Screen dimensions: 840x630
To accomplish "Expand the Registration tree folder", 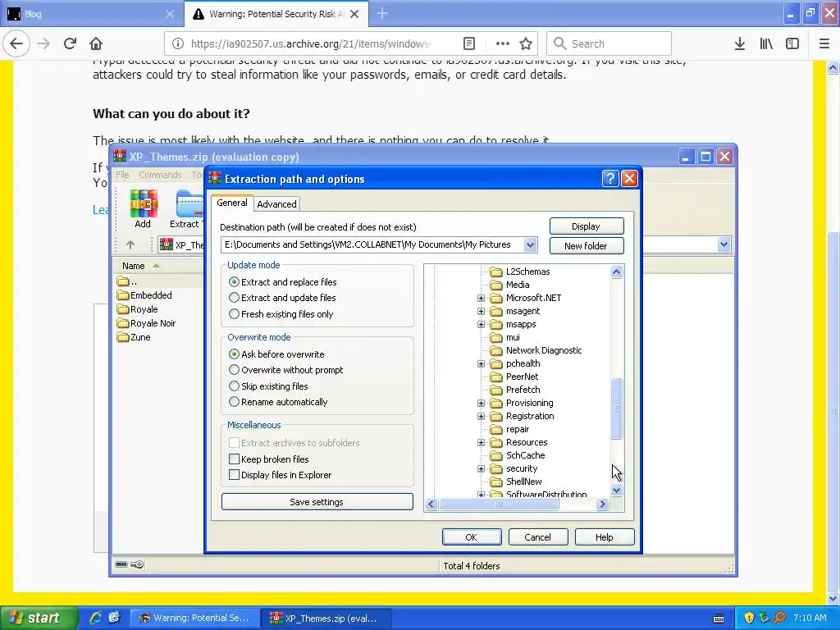I will 481,416.
